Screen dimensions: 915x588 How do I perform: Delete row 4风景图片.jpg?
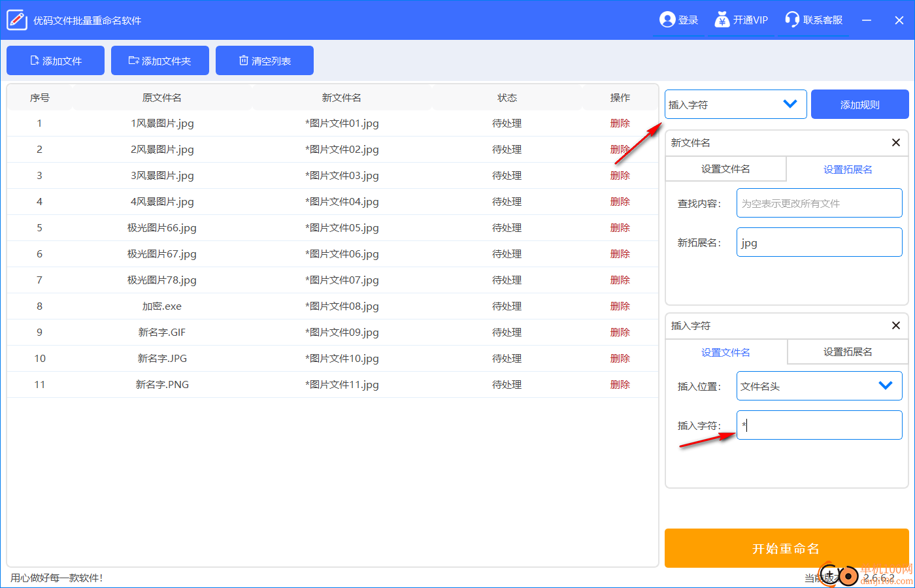coord(620,202)
